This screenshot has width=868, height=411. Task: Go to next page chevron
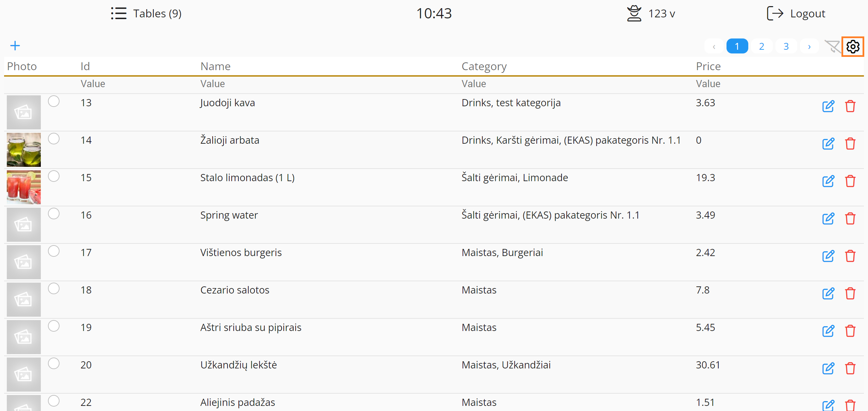(809, 47)
